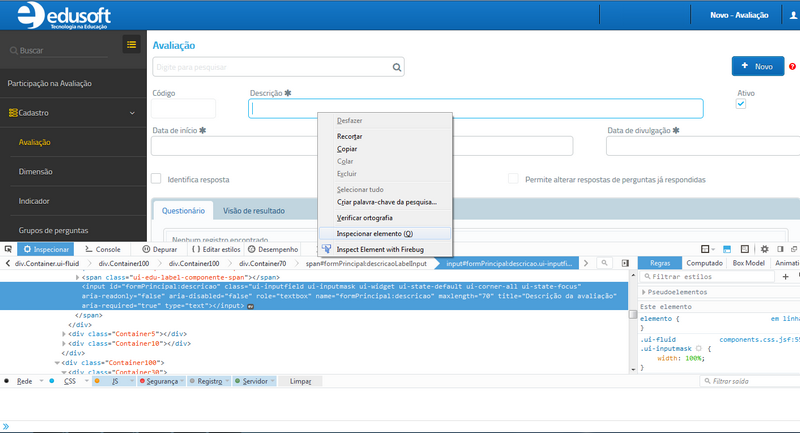Screen dimensions: 800x433
Task: Open the Desempenho devtools tab
Action: [273, 249]
